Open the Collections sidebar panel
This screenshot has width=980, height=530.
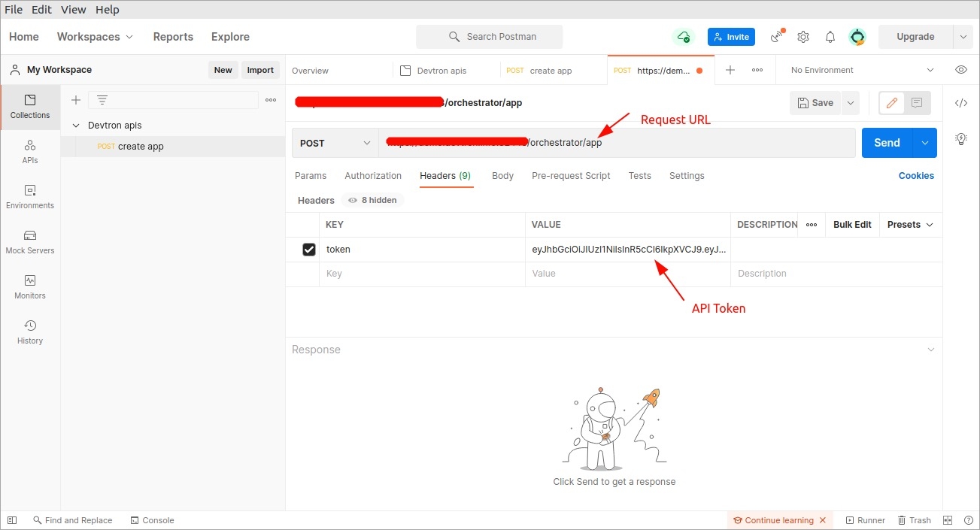coord(30,107)
